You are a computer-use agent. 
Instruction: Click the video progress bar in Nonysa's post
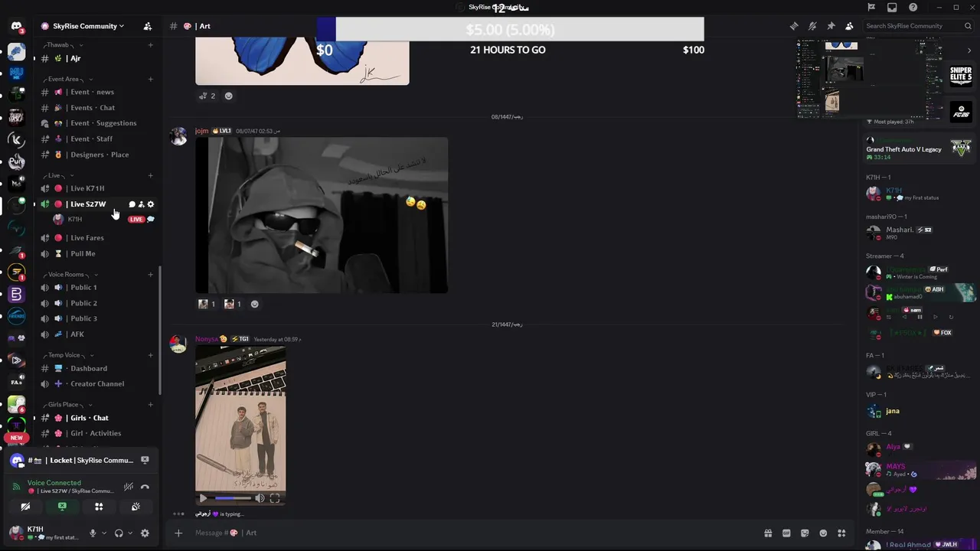tap(232, 498)
